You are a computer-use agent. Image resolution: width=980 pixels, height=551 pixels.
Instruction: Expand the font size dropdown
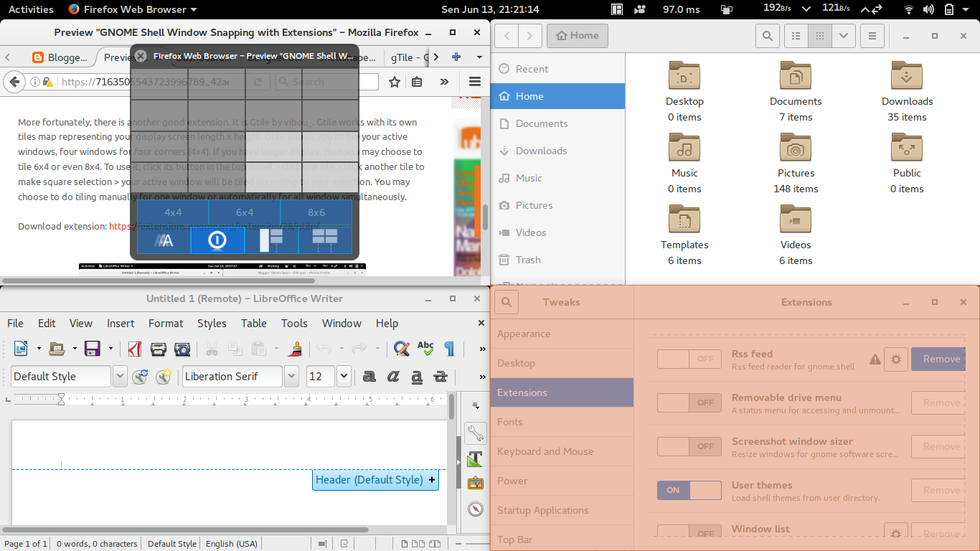tap(343, 376)
